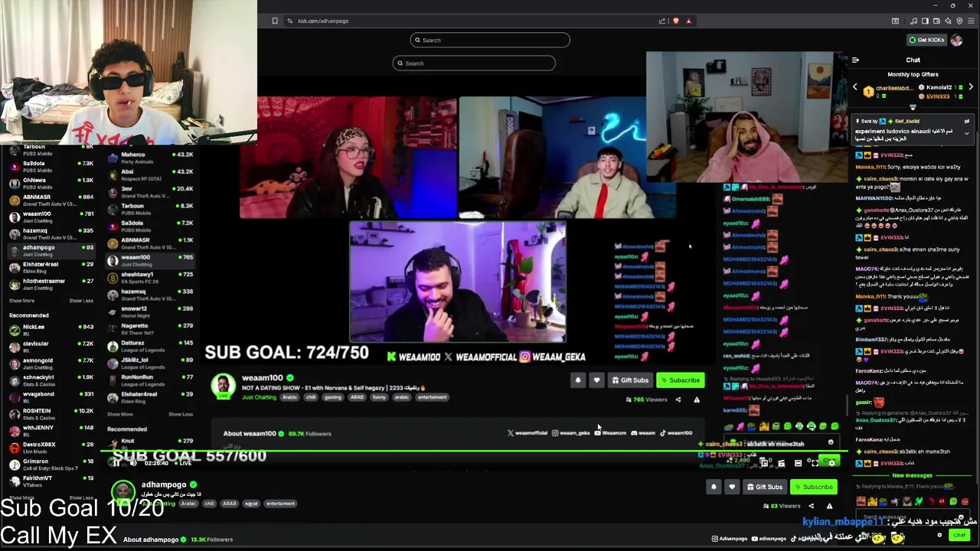Jump to New messages in chat
Image resolution: width=980 pixels, height=551 pixels.
pos(913,475)
